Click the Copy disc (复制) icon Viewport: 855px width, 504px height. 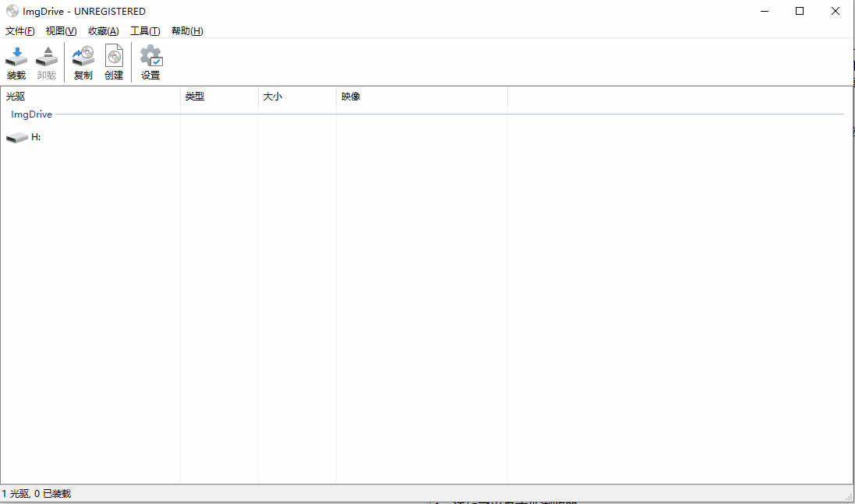(83, 62)
